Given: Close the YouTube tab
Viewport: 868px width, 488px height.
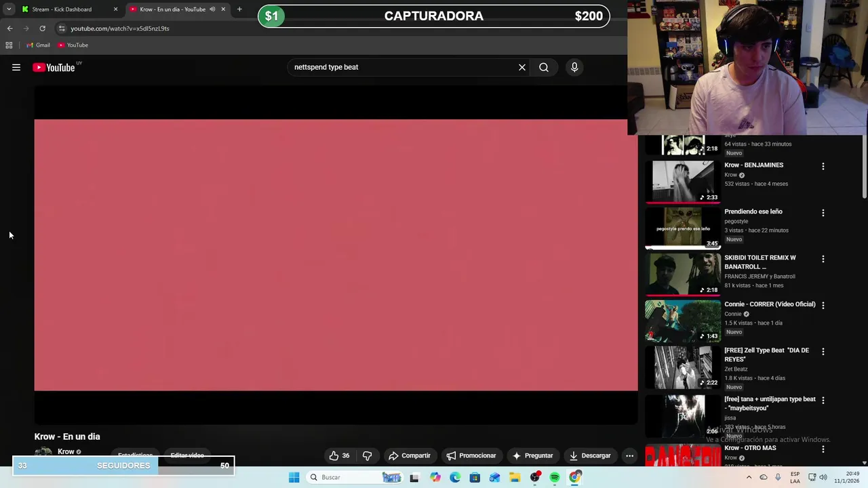Looking at the screenshot, I should tap(223, 9).
